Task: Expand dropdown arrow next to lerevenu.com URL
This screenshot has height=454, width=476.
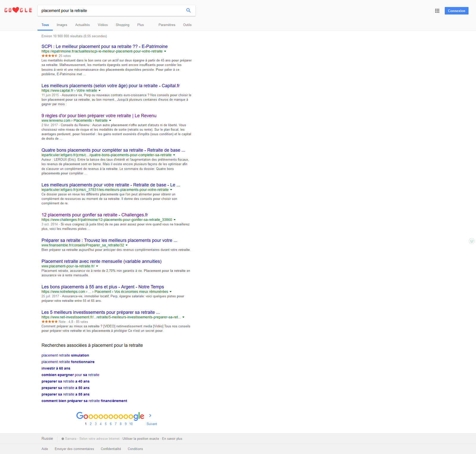Action: pos(110,121)
